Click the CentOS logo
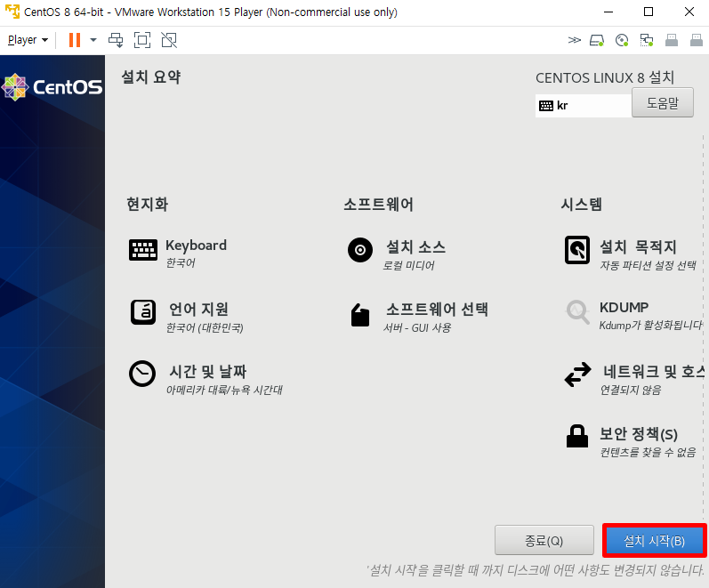 coord(52,87)
